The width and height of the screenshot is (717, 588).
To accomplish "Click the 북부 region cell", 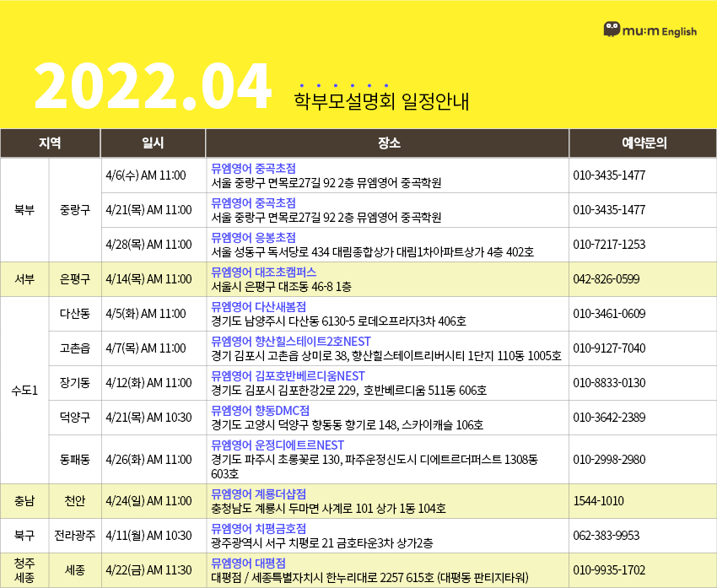I will (x=24, y=210).
